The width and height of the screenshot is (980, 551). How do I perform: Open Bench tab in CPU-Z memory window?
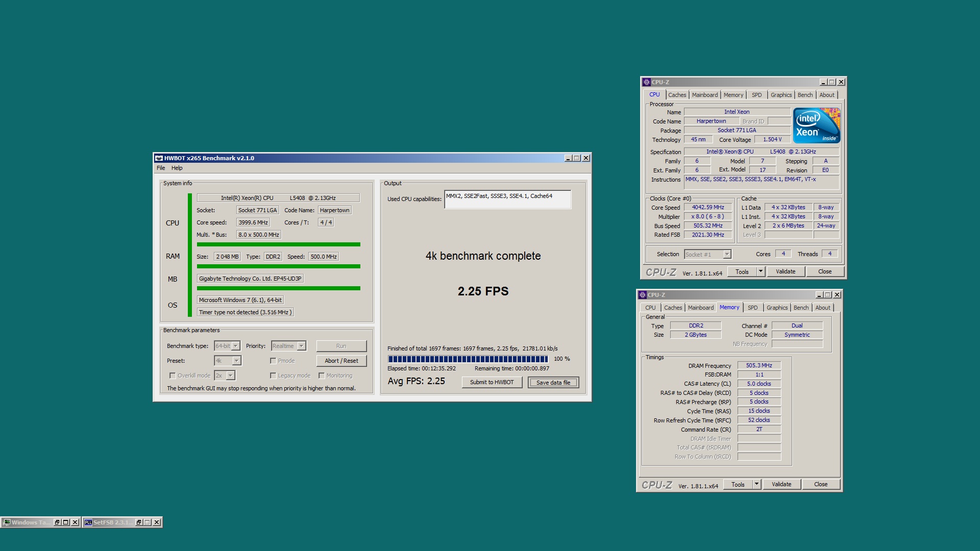(801, 308)
